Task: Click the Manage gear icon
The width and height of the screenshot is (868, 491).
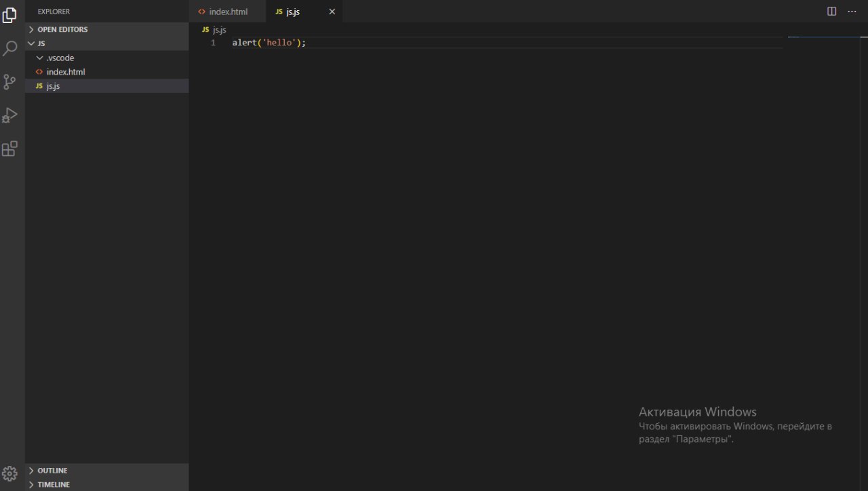Action: pyautogui.click(x=9, y=473)
